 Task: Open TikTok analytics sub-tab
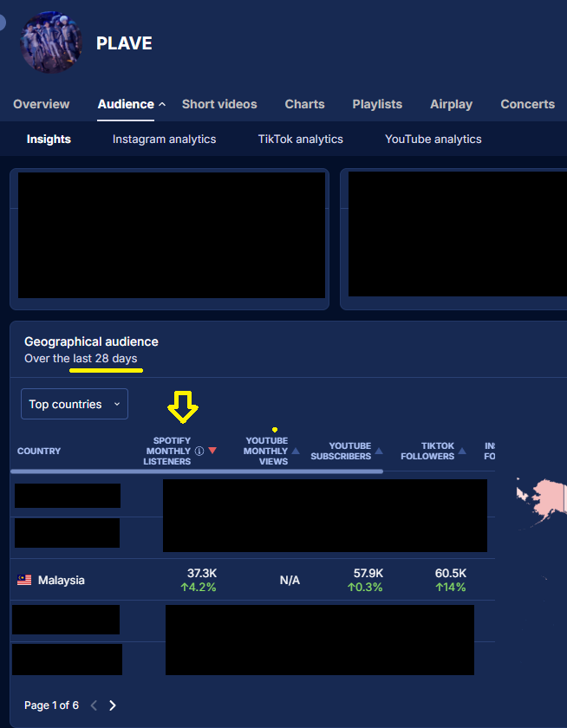coord(301,140)
